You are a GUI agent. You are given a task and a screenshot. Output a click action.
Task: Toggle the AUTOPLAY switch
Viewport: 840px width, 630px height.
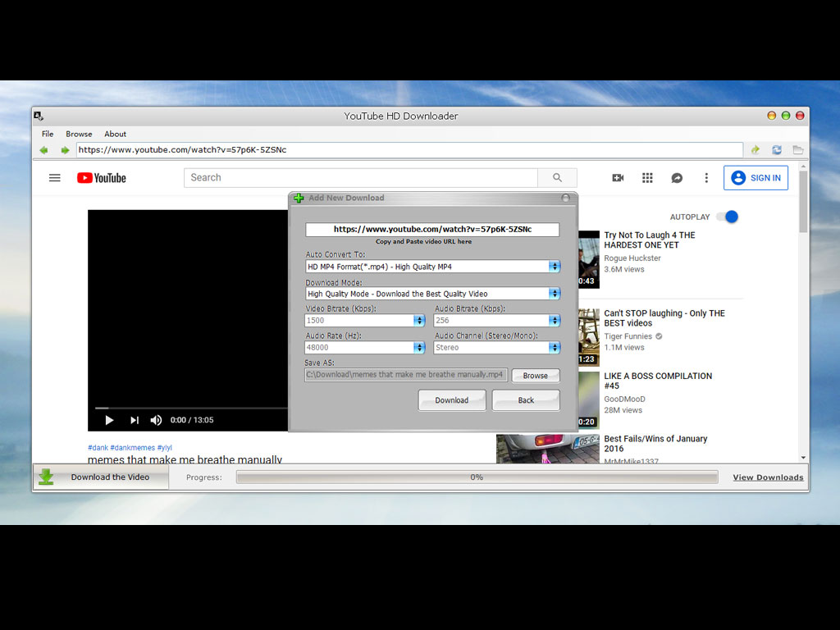pos(728,217)
